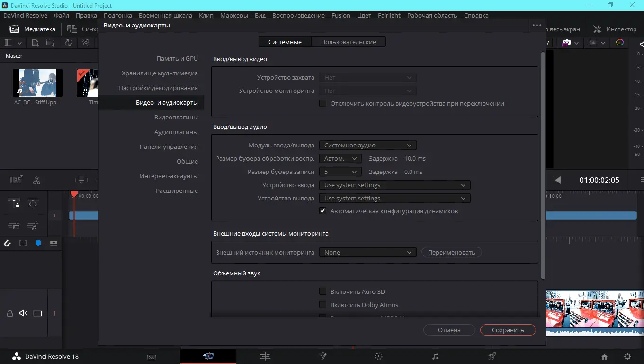Click the 'Сохранить' button
Viewport: 644px width, 364px height.
click(x=508, y=330)
